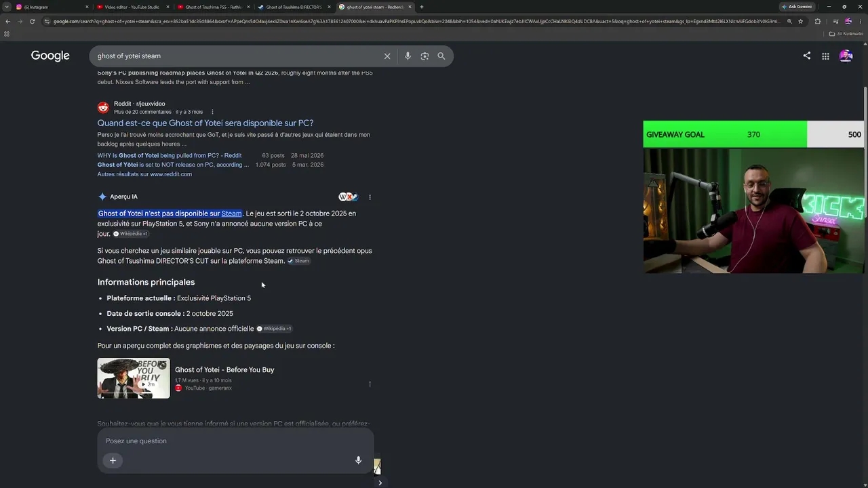
Task: Click the Ask Gemini button
Action: point(797,7)
